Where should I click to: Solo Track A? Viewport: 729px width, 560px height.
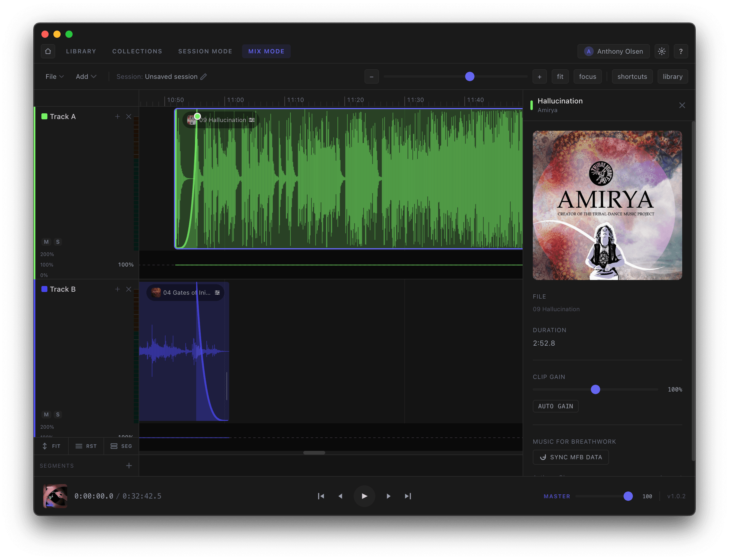coord(58,242)
